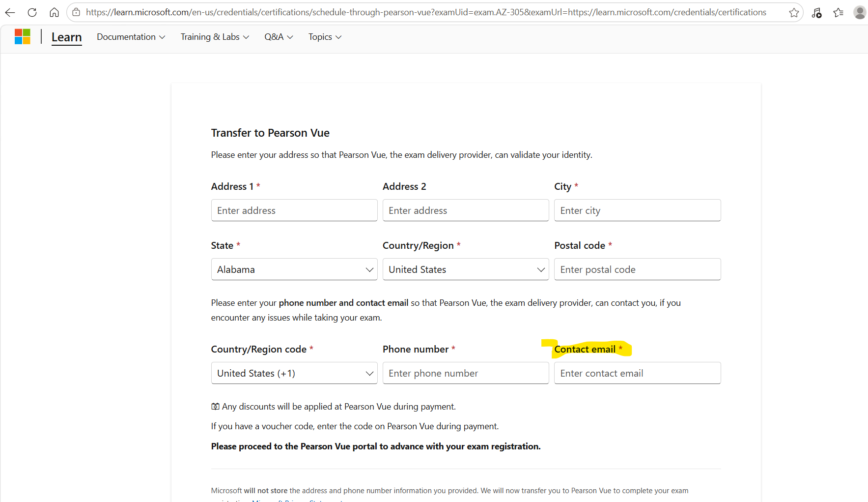
Task: Click the discounts gift icon
Action: point(215,407)
